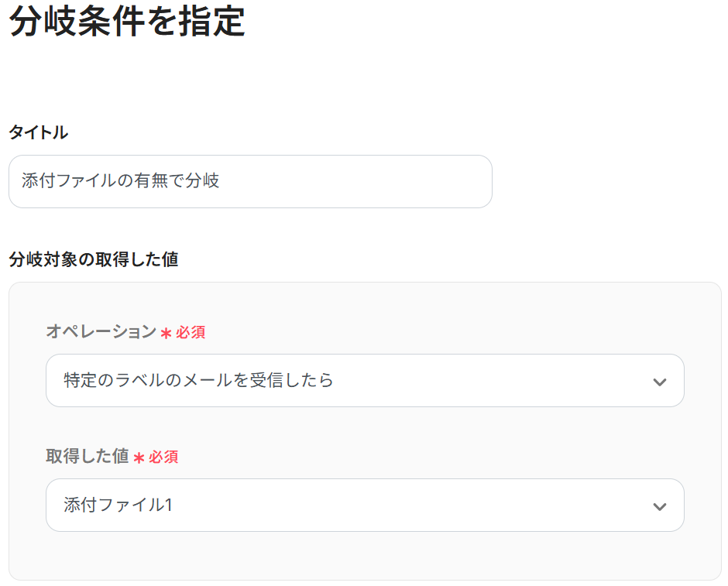Click the 添付ファイルの有無で分岐 text in the title box
The height and width of the screenshot is (586, 728).
pyautogui.click(x=120, y=180)
